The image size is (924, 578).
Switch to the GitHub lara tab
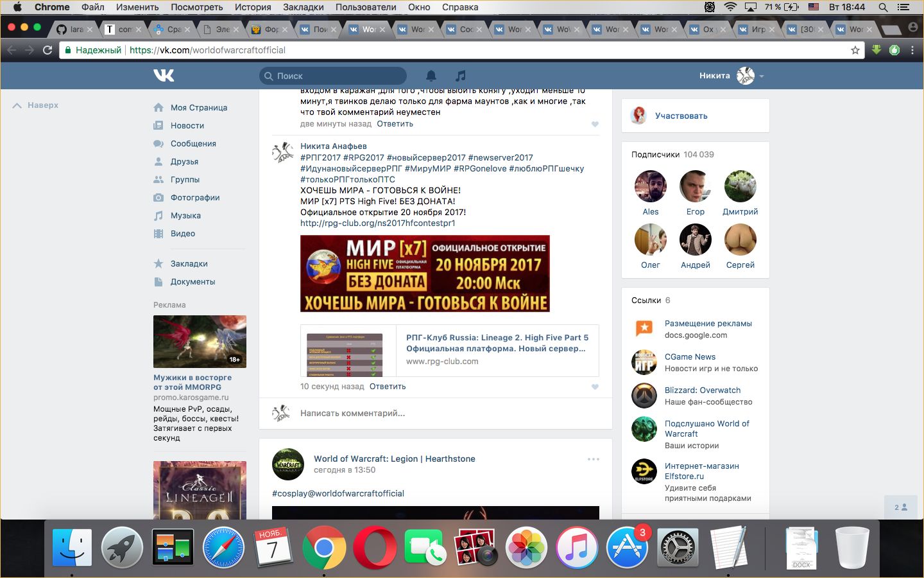[x=75, y=30]
